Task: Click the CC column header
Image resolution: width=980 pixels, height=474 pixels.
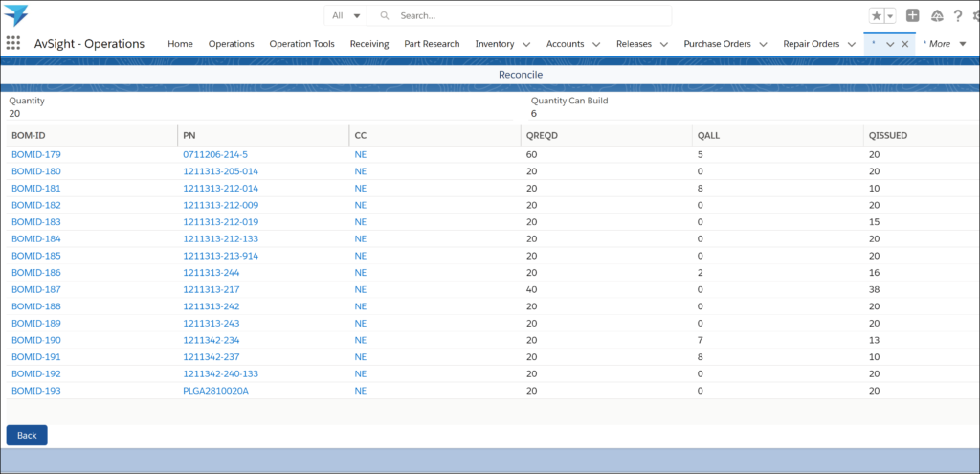Action: coord(435,135)
